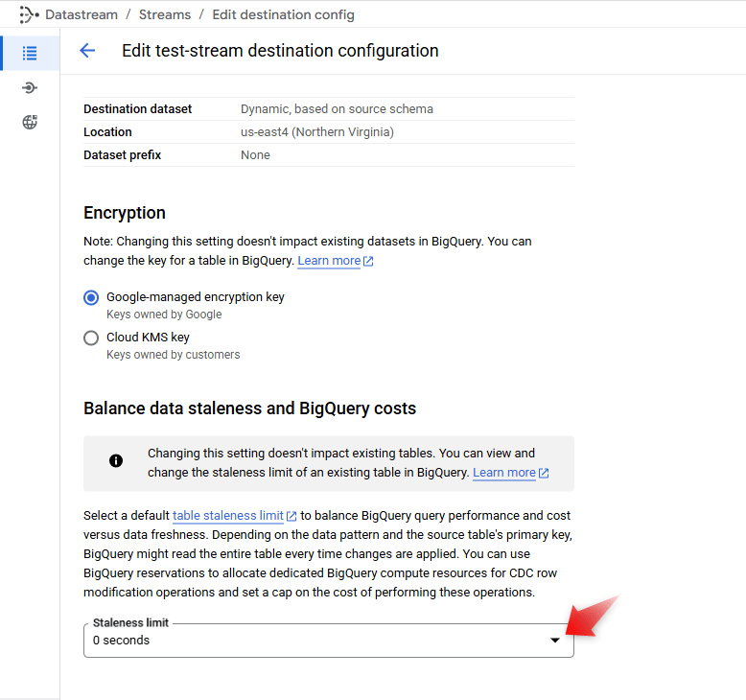The width and height of the screenshot is (746, 700).
Task: Click the Staleness limit dropdown arrow
Action: tap(555, 641)
